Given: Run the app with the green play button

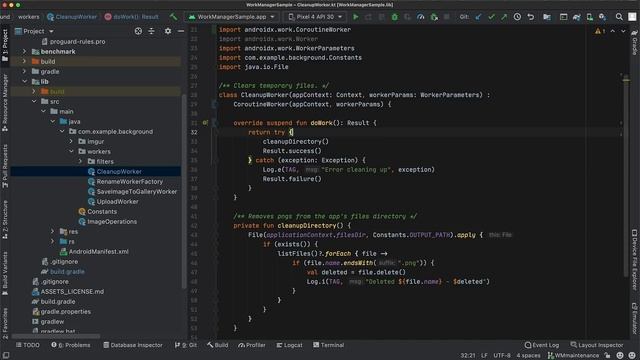Looking at the screenshot, I should (x=356, y=17).
